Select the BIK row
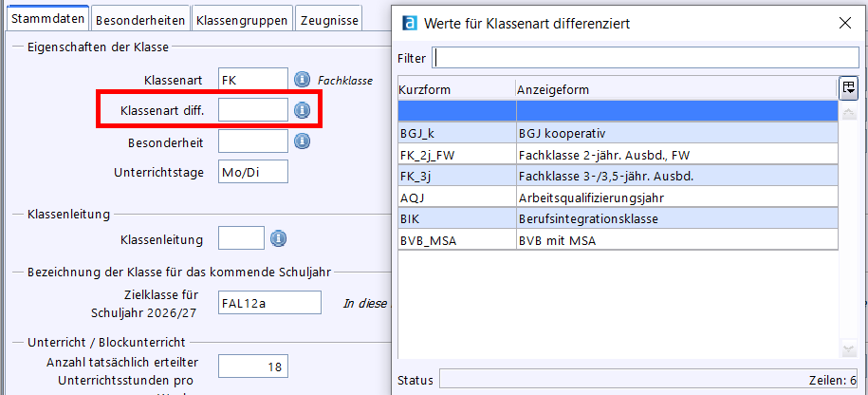 coord(618,218)
